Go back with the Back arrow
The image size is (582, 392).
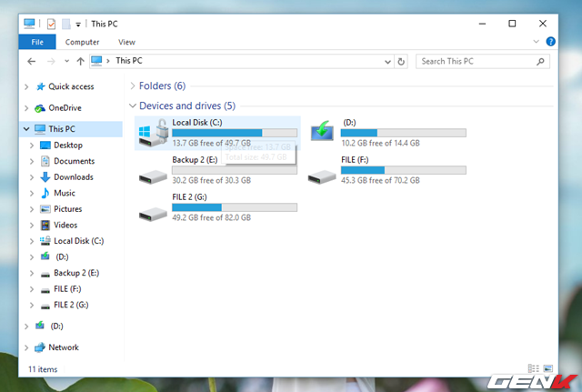(x=32, y=61)
